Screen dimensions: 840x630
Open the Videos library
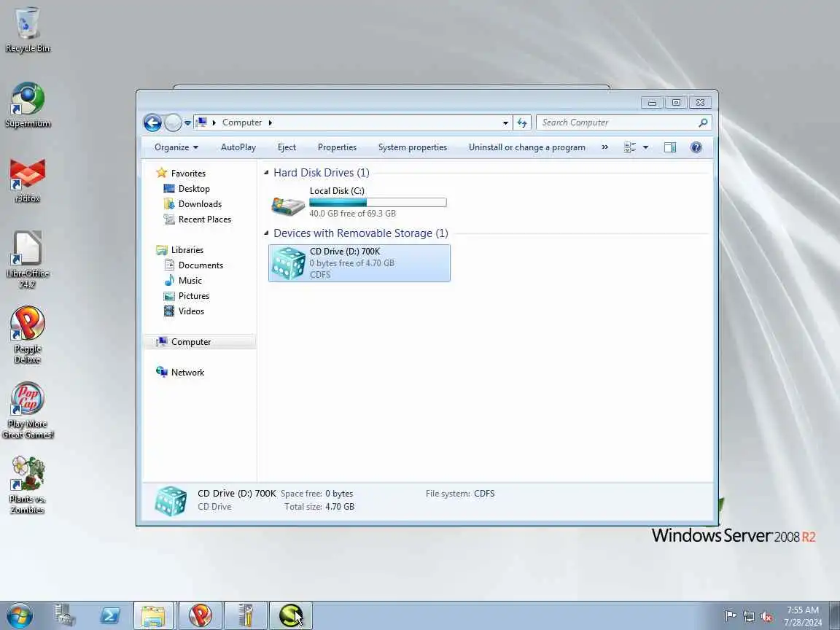[191, 311]
